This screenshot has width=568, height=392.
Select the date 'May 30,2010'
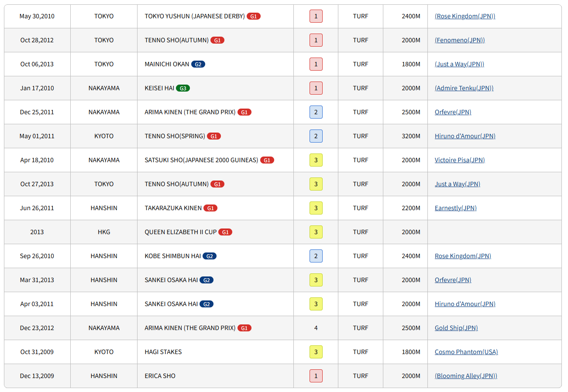click(37, 16)
